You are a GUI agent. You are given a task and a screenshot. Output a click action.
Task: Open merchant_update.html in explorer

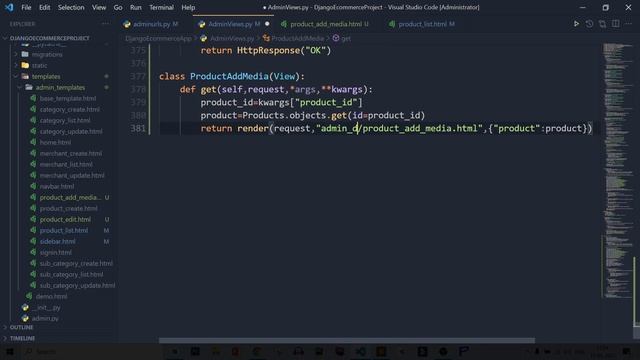pos(72,176)
